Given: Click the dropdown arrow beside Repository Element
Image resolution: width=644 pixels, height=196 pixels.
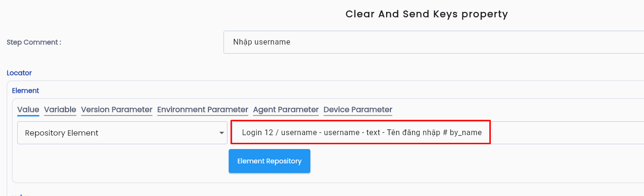Looking at the screenshot, I should pos(221,133).
